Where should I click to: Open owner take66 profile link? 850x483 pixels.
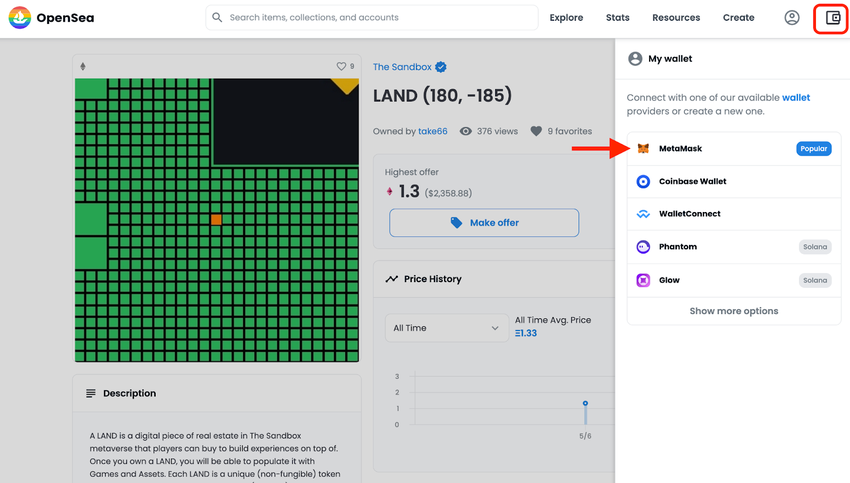pos(433,131)
